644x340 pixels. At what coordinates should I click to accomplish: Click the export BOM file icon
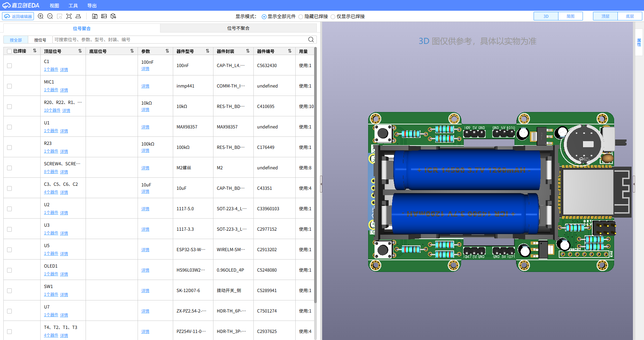(95, 16)
